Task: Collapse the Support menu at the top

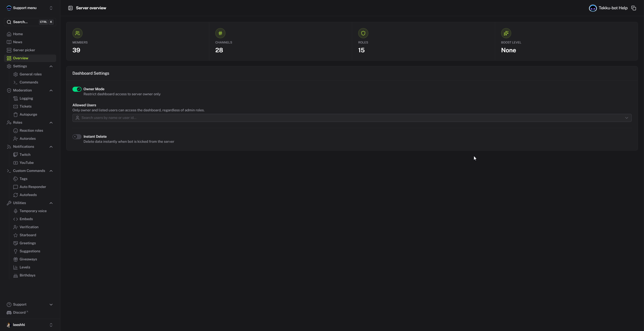Action: pos(51,8)
